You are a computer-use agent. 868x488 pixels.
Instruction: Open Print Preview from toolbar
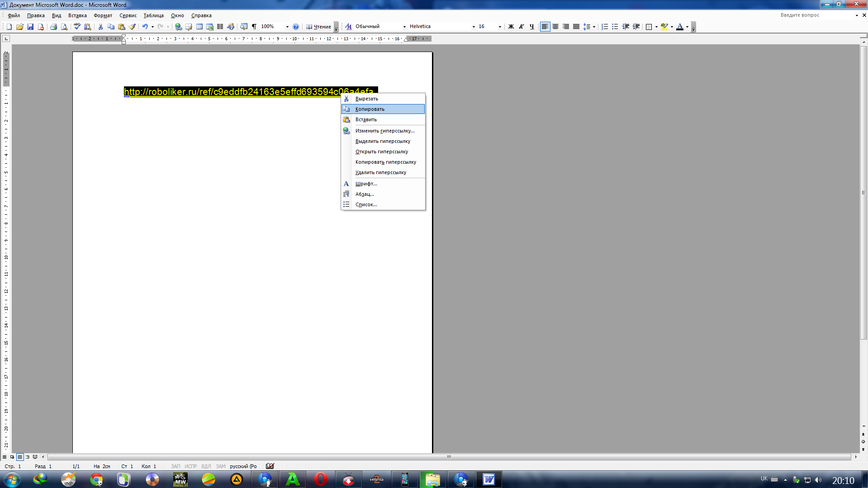(64, 27)
